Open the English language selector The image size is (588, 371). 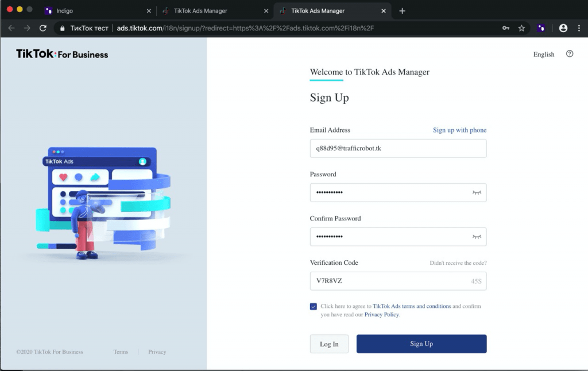coord(543,55)
